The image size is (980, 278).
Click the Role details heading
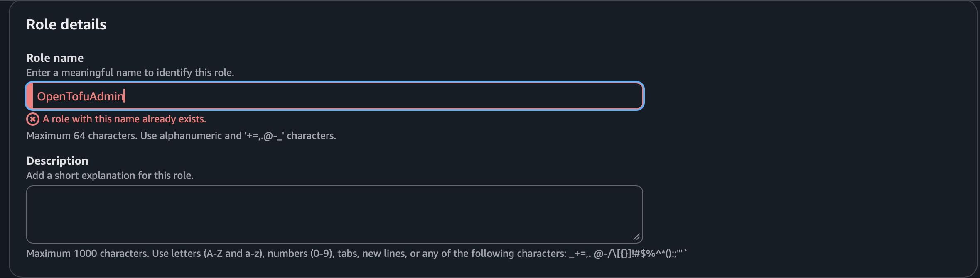tap(66, 24)
